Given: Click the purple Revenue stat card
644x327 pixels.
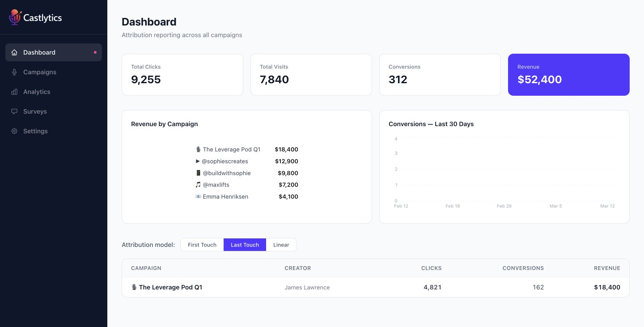Looking at the screenshot, I should pyautogui.click(x=568, y=75).
